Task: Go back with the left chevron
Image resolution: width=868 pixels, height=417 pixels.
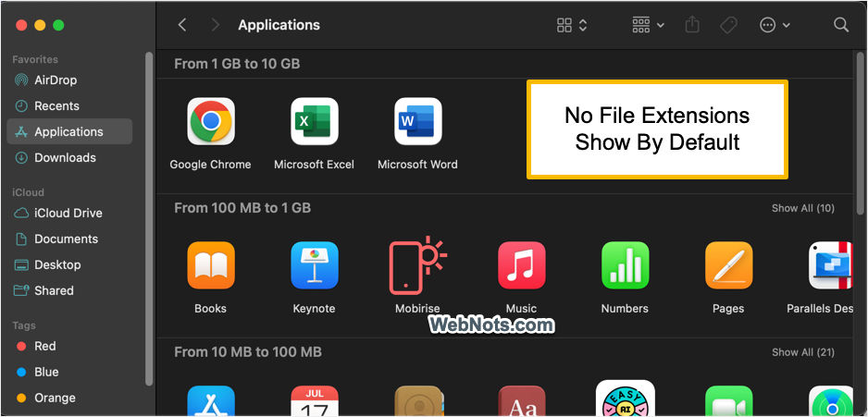Action: (182, 25)
